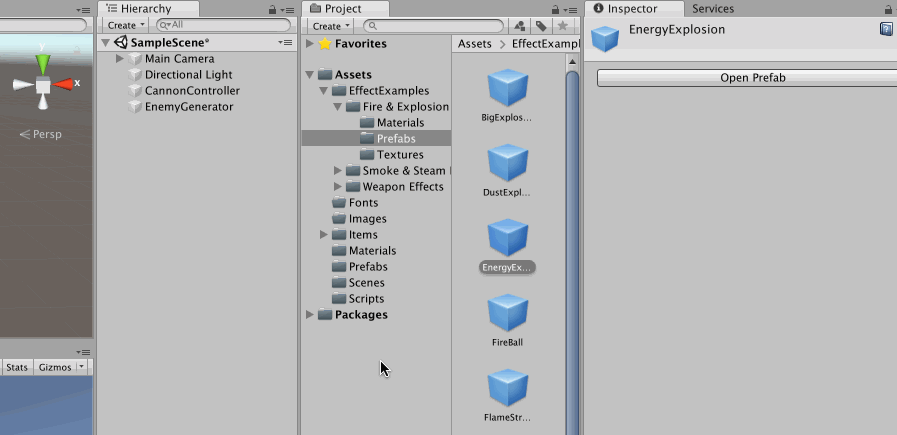Expand the Smoke & Steam folder
The image size is (897, 435).
[x=338, y=171]
